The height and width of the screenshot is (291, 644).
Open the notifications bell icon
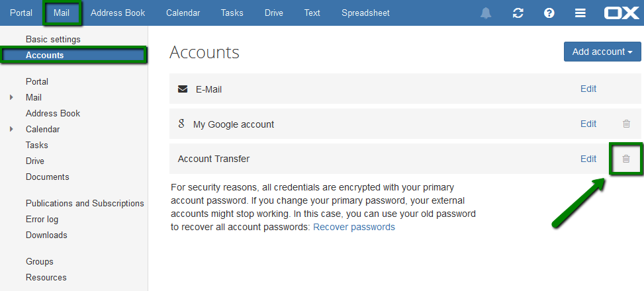click(485, 13)
